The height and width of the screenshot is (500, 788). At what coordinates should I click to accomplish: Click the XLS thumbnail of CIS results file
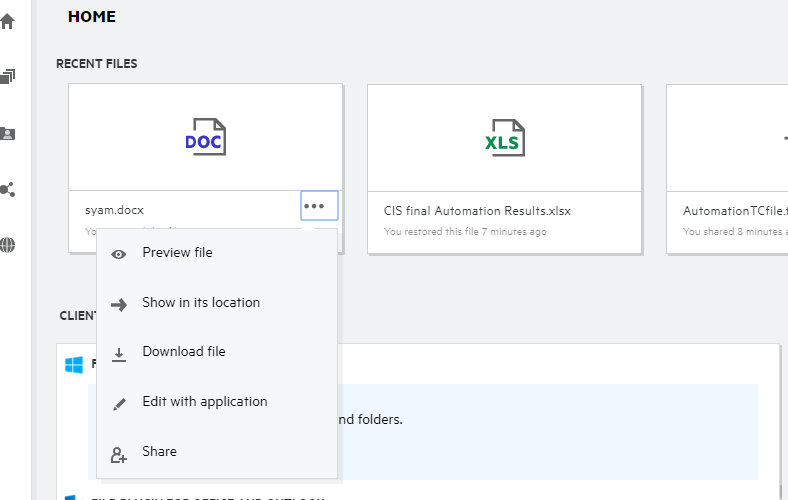pyautogui.click(x=504, y=138)
